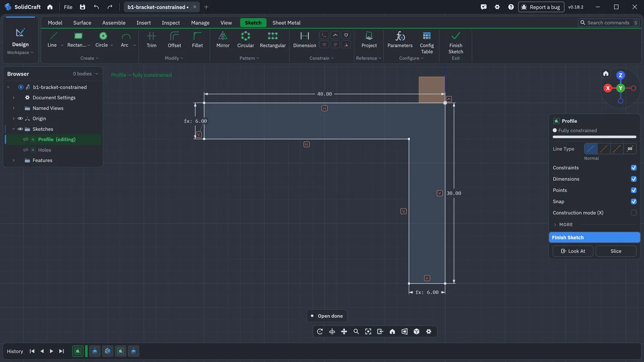Select the Line tool

(x=52, y=40)
